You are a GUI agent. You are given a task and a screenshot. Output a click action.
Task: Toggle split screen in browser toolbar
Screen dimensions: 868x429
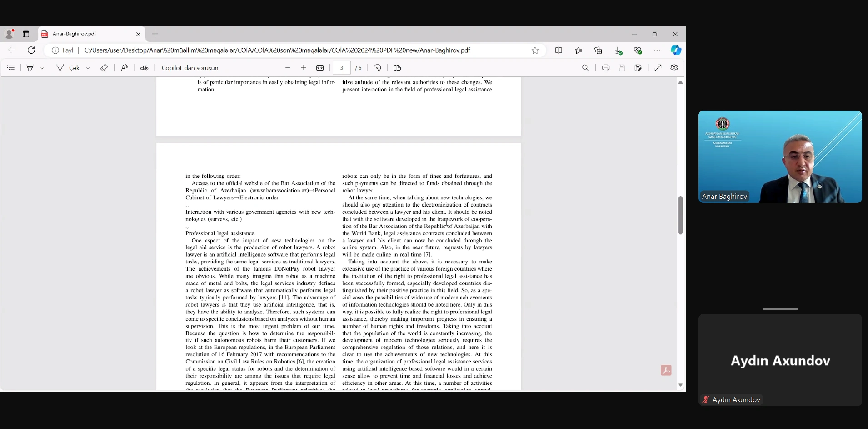pyautogui.click(x=559, y=50)
